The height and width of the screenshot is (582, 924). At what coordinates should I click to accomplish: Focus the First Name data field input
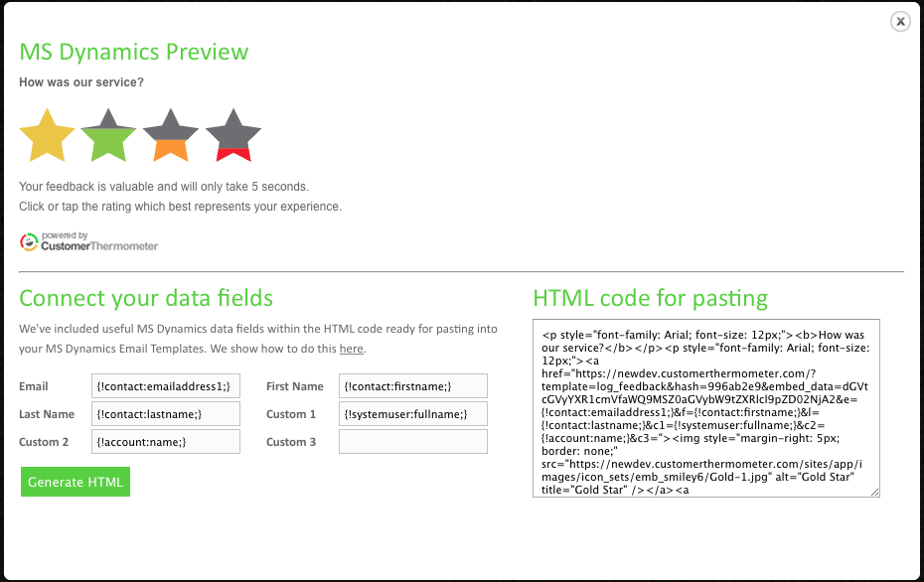pos(413,386)
